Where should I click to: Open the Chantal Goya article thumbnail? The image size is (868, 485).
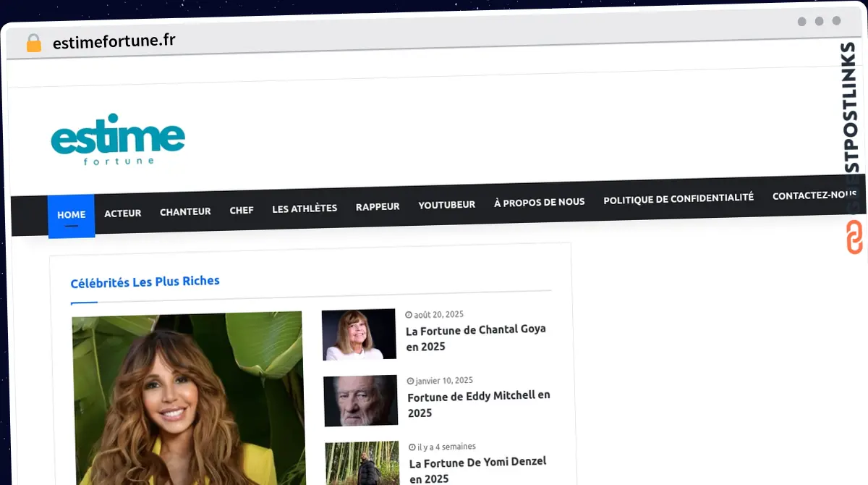point(359,334)
